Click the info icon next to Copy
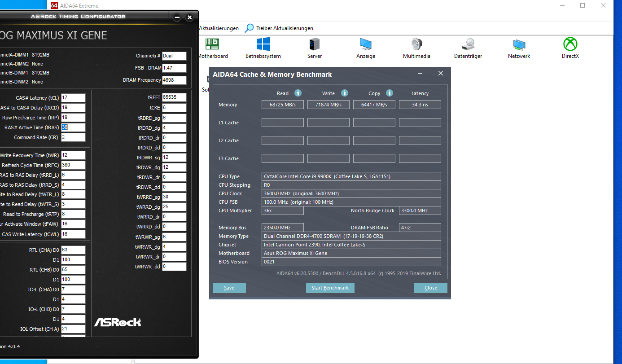Image resolution: width=622 pixels, height=364 pixels. [x=390, y=93]
